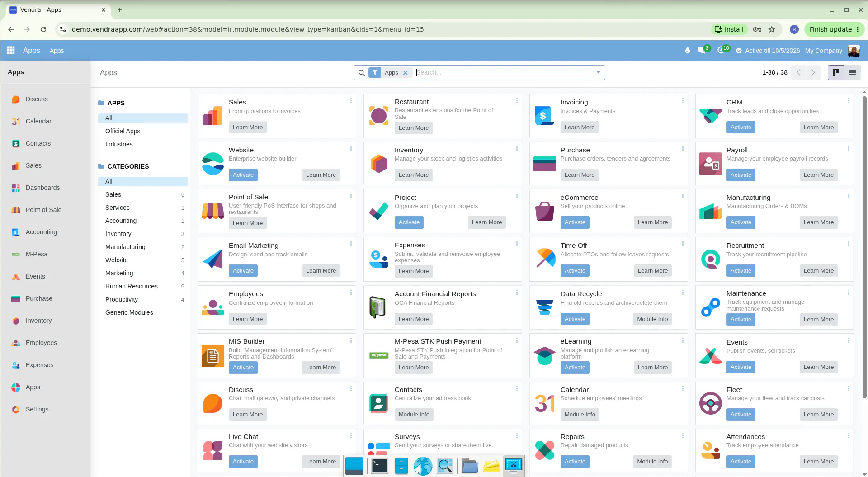The image size is (868, 477).
Task: Open the terminal in the dock
Action: click(x=379, y=466)
